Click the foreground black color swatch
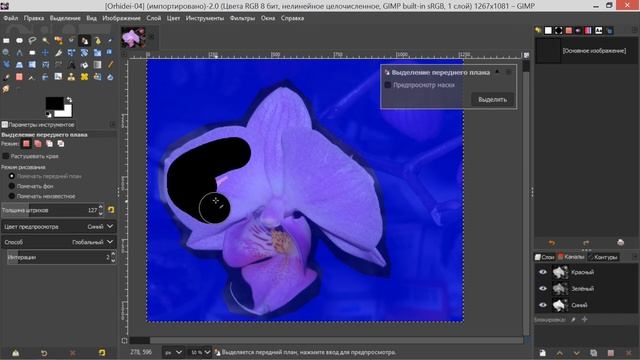Image resolution: width=640 pixels, height=360 pixels. coord(54,103)
